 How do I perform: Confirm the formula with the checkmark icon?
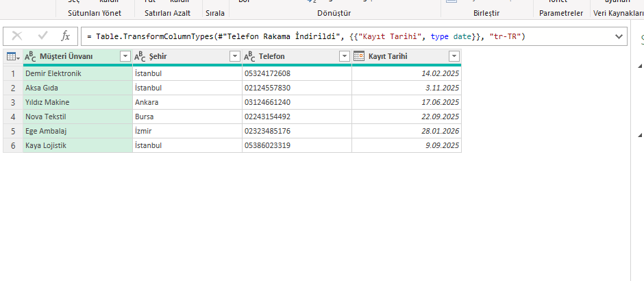tap(42, 36)
